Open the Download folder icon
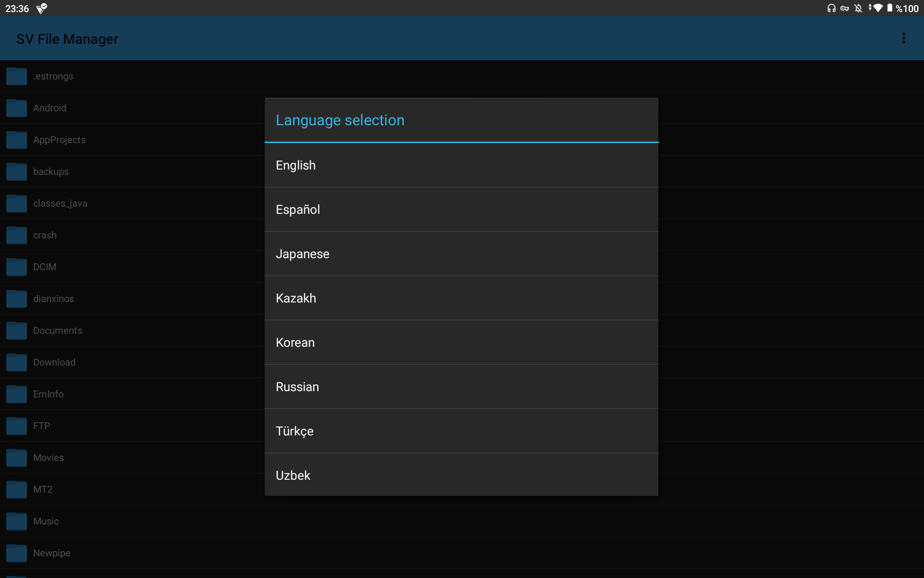The width and height of the screenshot is (924, 578). click(16, 362)
